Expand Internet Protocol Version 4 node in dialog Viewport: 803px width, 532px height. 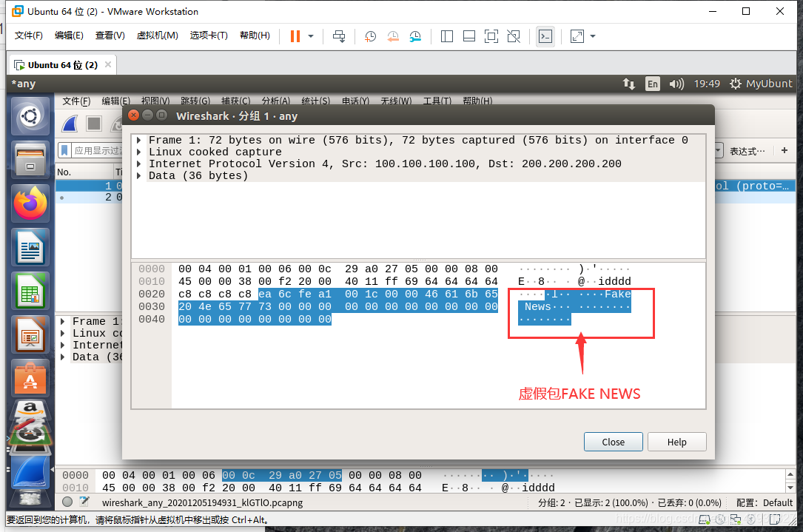(139, 164)
